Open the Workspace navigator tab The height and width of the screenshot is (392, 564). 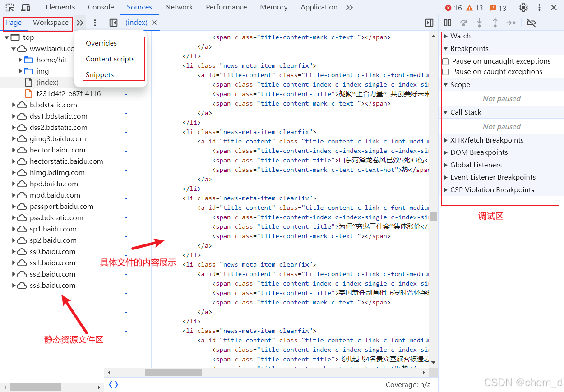click(51, 23)
